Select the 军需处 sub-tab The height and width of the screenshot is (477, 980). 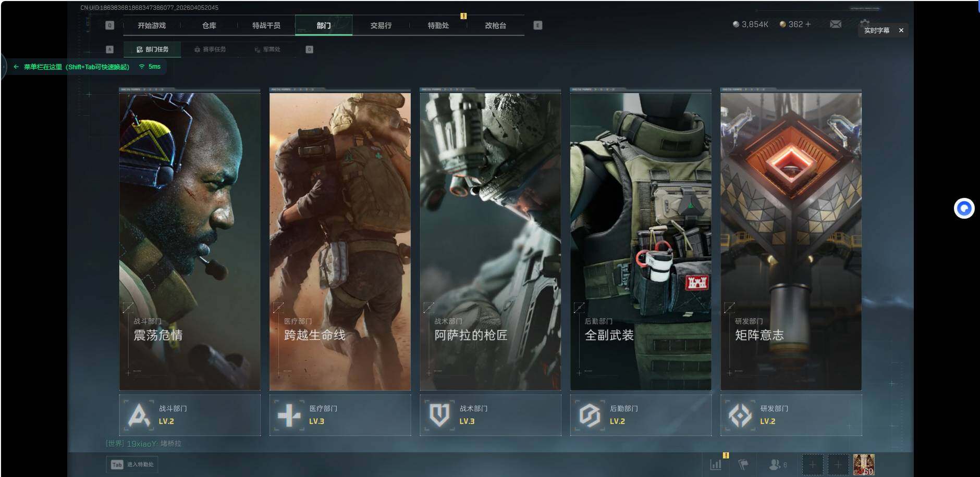tap(267, 49)
